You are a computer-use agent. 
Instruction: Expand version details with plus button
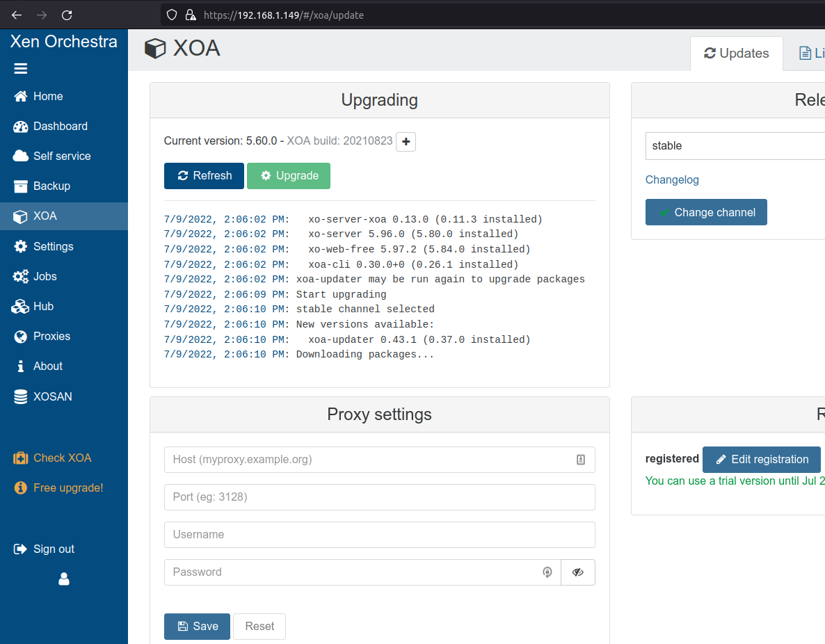[x=406, y=142]
